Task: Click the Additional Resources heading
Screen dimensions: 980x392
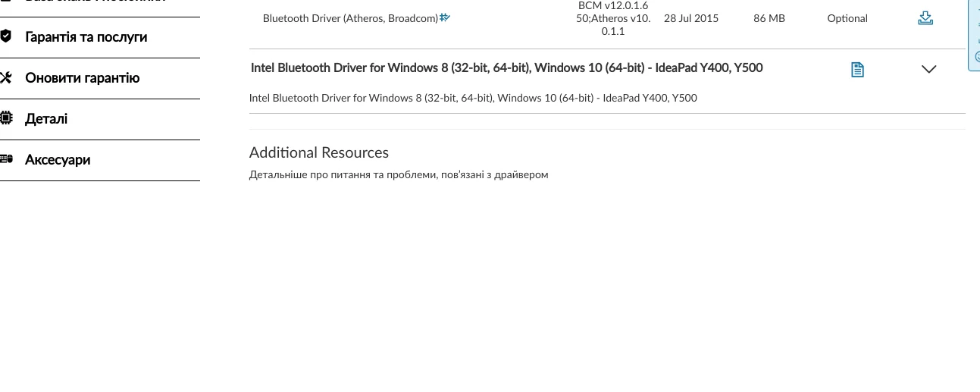Action: (318, 152)
